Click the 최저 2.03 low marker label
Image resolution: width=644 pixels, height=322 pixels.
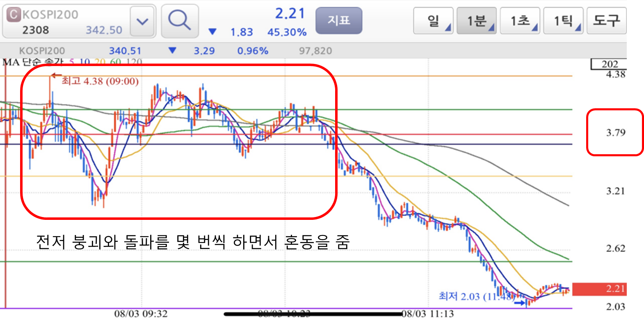(477, 296)
